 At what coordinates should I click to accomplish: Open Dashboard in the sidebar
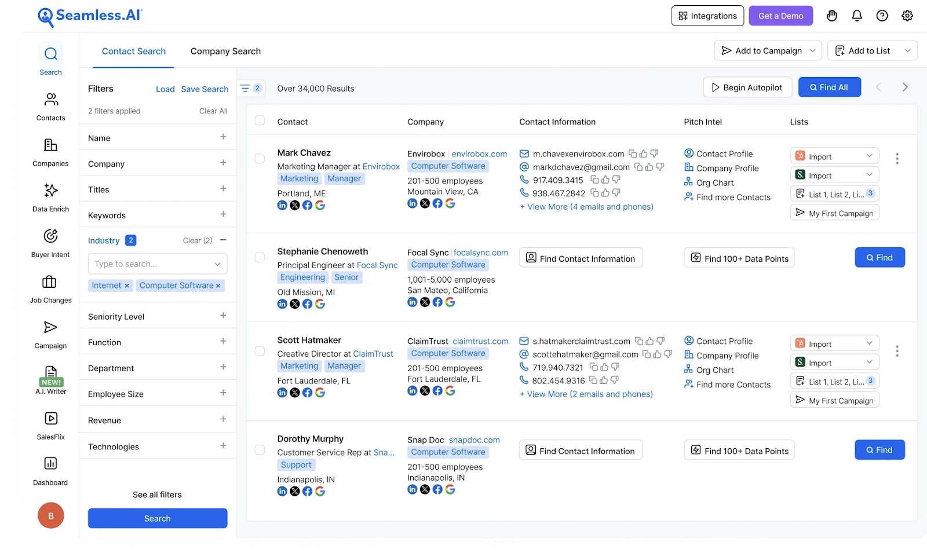coord(50,471)
